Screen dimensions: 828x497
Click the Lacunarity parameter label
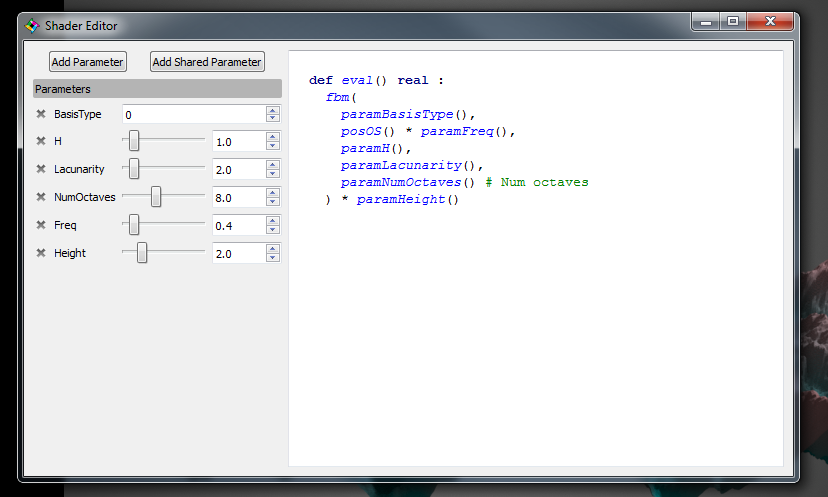(x=79, y=169)
